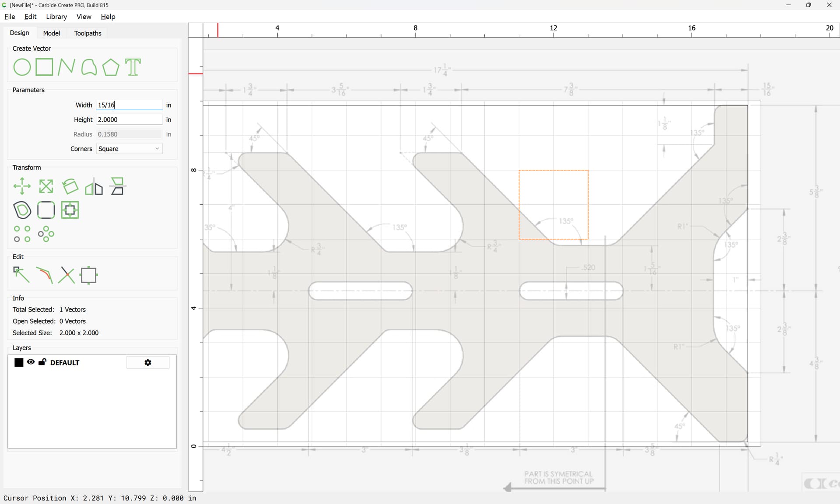Activate the Move transform tool
Viewport: 840px width, 504px height.
click(x=22, y=186)
